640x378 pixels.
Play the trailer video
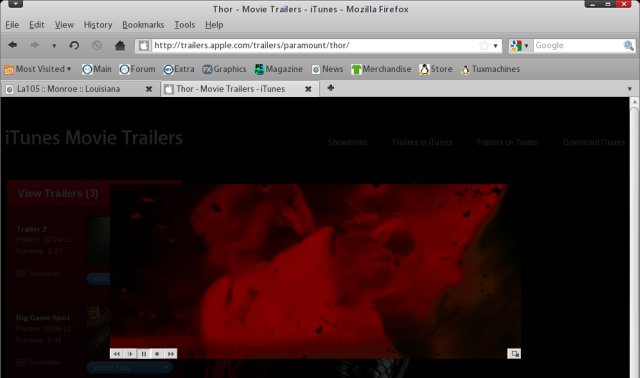[x=130, y=354]
